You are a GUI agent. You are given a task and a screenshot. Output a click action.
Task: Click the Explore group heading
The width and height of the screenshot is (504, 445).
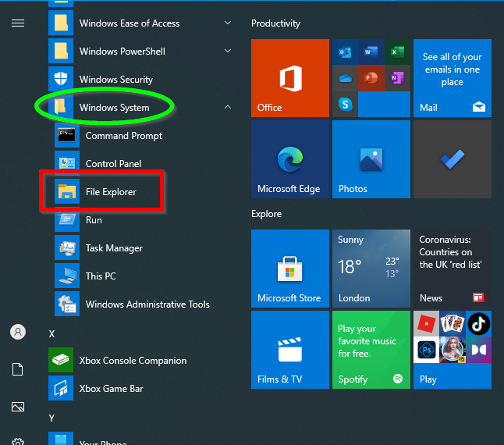(x=267, y=214)
